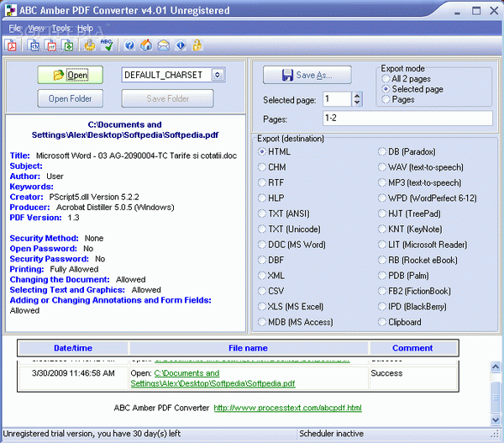This screenshot has width=504, height=443.
Task: Click the envelope email icon
Action: (x=163, y=45)
